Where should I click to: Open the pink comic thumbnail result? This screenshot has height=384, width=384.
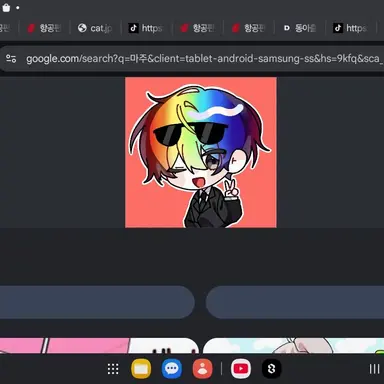pos(99,346)
